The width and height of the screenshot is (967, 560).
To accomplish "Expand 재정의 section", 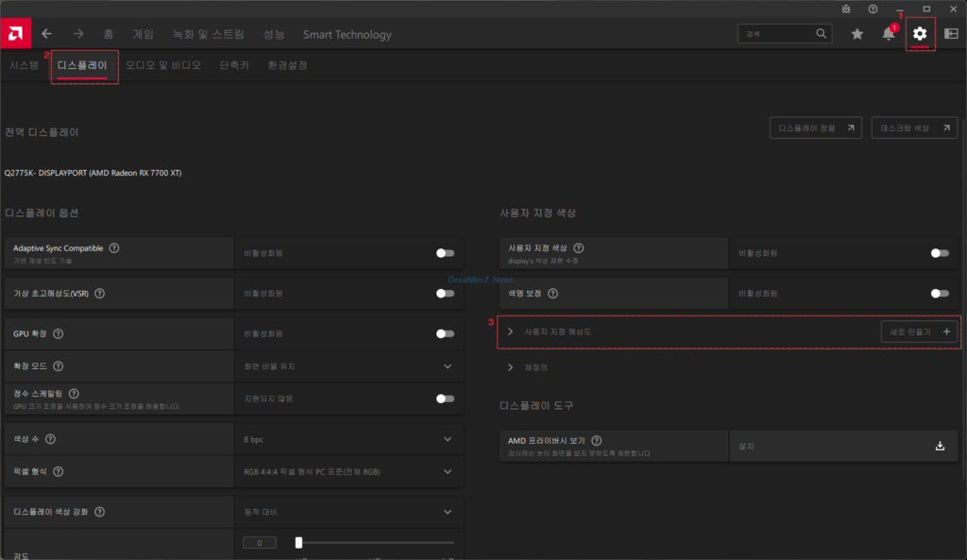I will coord(510,367).
